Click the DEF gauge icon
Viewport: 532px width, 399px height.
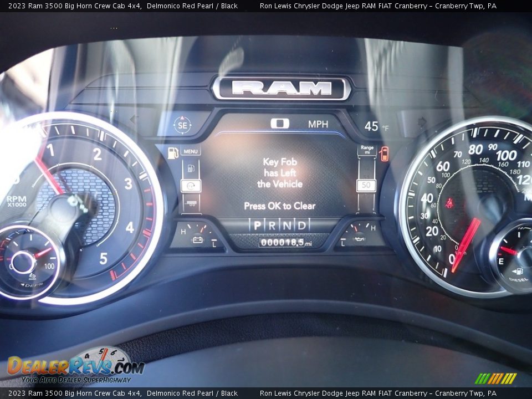tap(32, 276)
